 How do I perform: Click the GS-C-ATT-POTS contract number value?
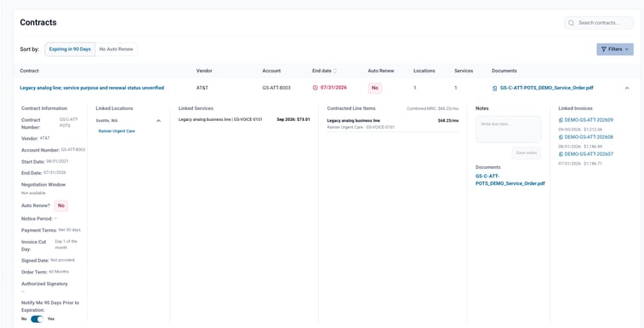pos(69,122)
